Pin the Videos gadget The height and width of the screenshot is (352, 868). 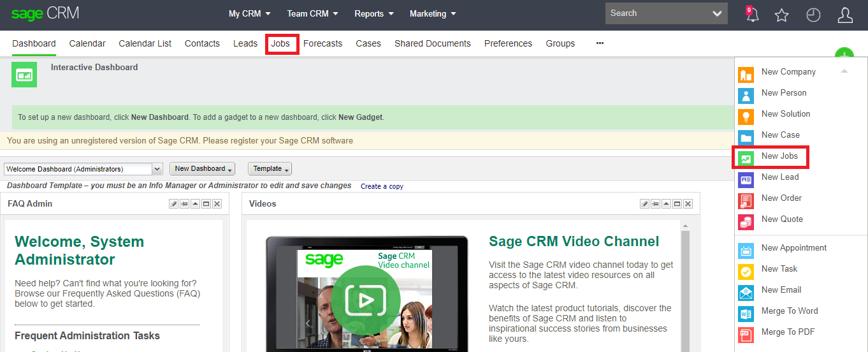click(x=655, y=203)
